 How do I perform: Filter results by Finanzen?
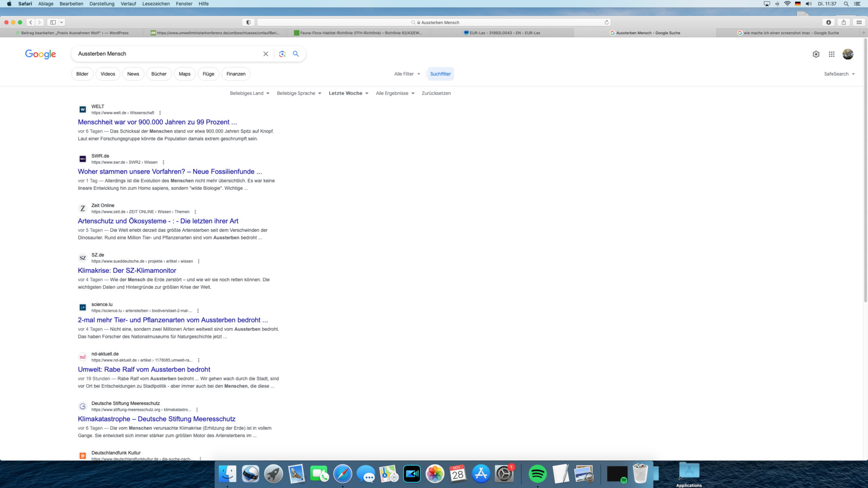pos(236,74)
